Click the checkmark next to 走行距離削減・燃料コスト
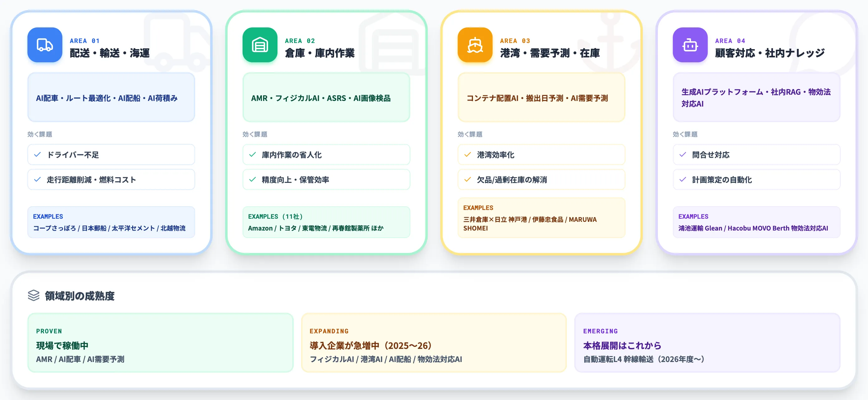Screen dimensions: 868x400 coord(37,179)
